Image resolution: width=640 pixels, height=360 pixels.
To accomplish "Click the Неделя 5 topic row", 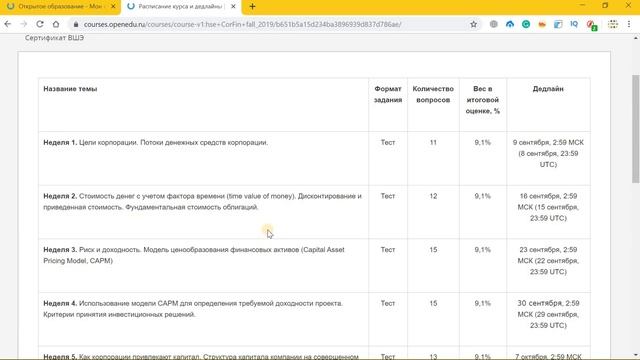I will coord(201,356).
